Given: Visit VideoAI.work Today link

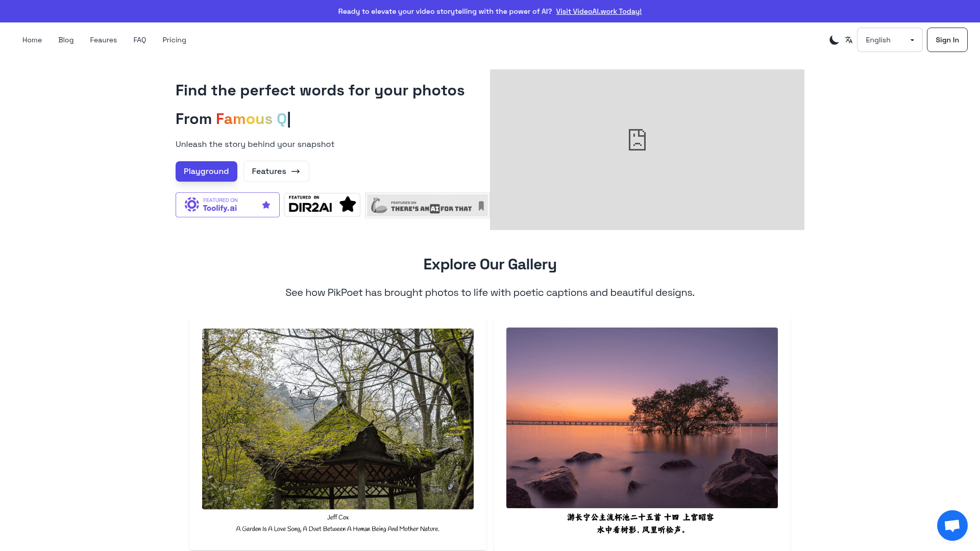Looking at the screenshot, I should tap(599, 11).
